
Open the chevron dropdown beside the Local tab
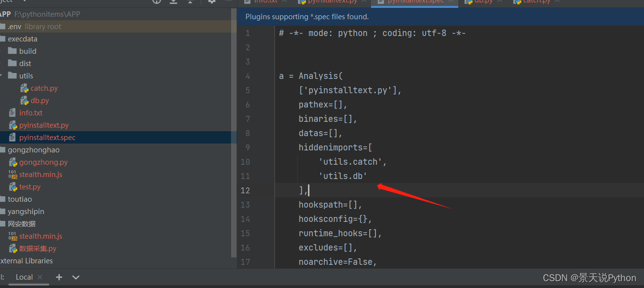click(x=75, y=277)
